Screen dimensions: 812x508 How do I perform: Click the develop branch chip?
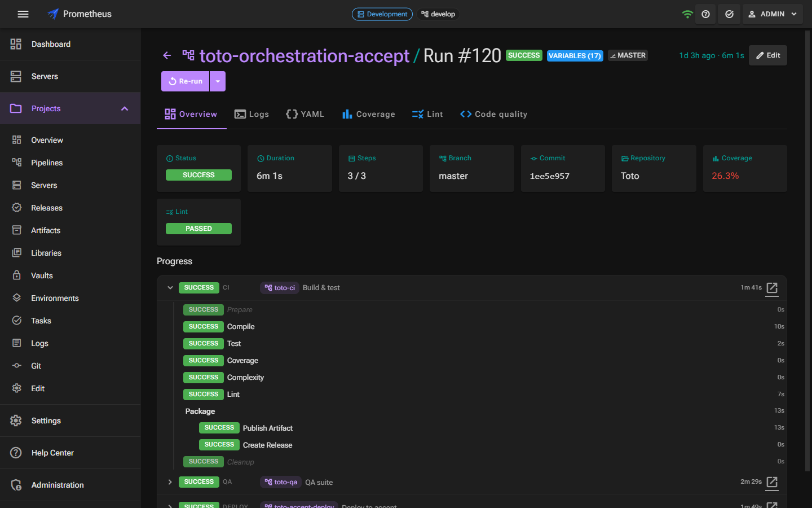click(438, 14)
